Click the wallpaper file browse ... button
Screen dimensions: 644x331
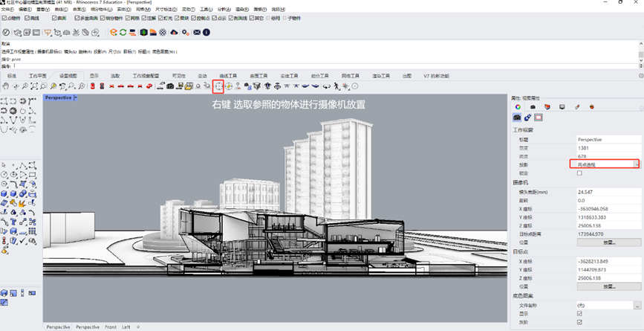637,306
